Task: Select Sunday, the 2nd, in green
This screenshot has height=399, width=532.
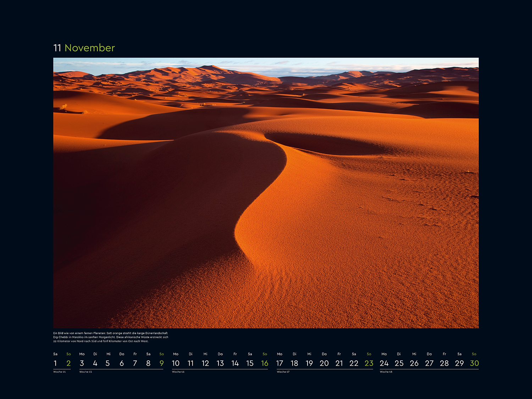Action: point(68,363)
